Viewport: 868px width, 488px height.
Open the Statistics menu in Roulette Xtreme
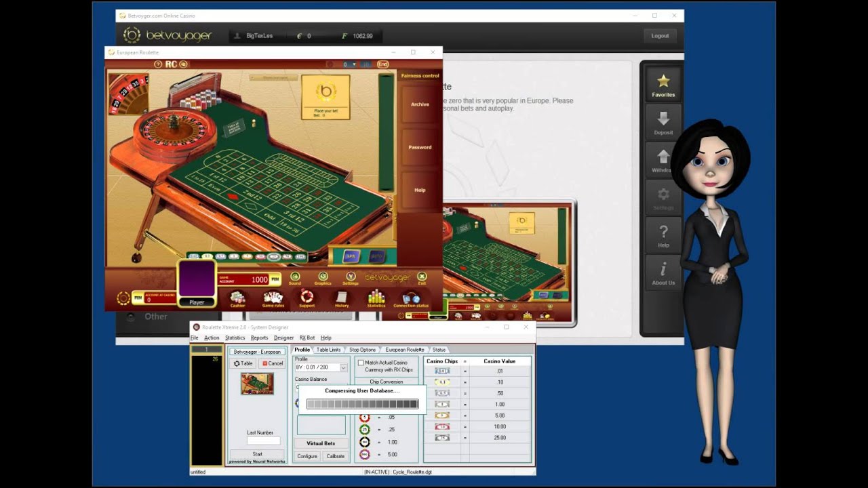pos(235,338)
